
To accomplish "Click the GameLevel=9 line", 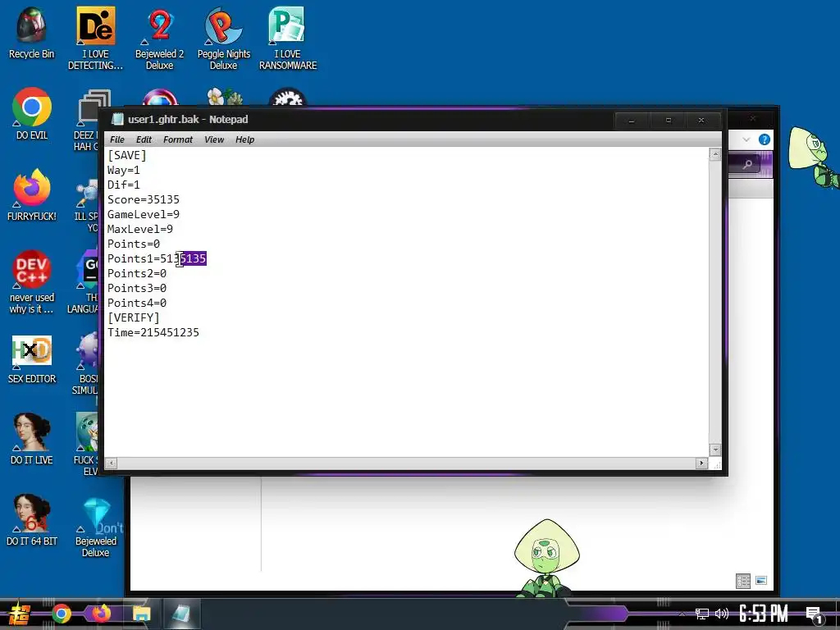I will click(x=144, y=214).
